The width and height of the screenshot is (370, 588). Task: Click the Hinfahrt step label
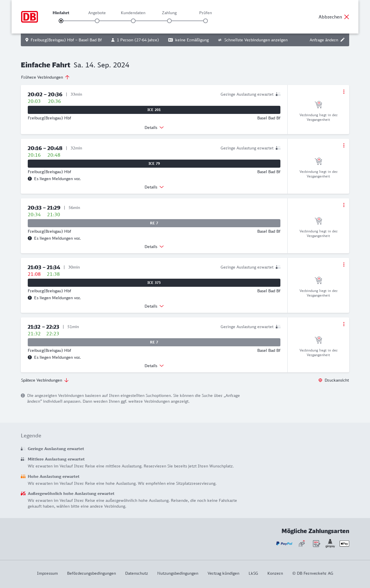click(61, 13)
